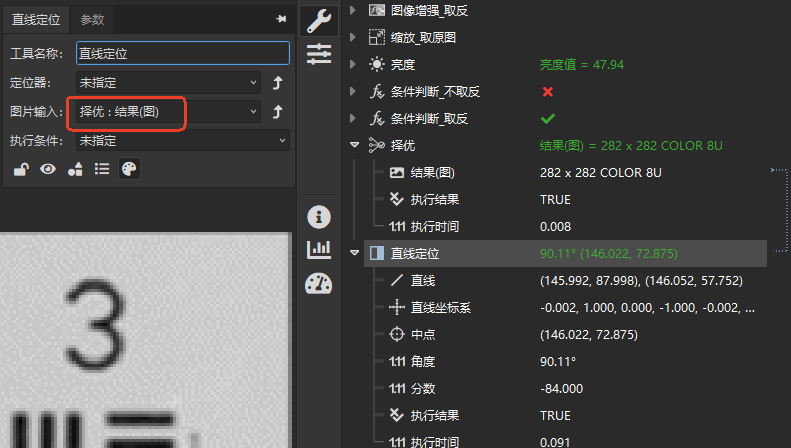Open the 图片输入 dropdown
Image resolution: width=791 pixels, height=448 pixels.
[168, 111]
